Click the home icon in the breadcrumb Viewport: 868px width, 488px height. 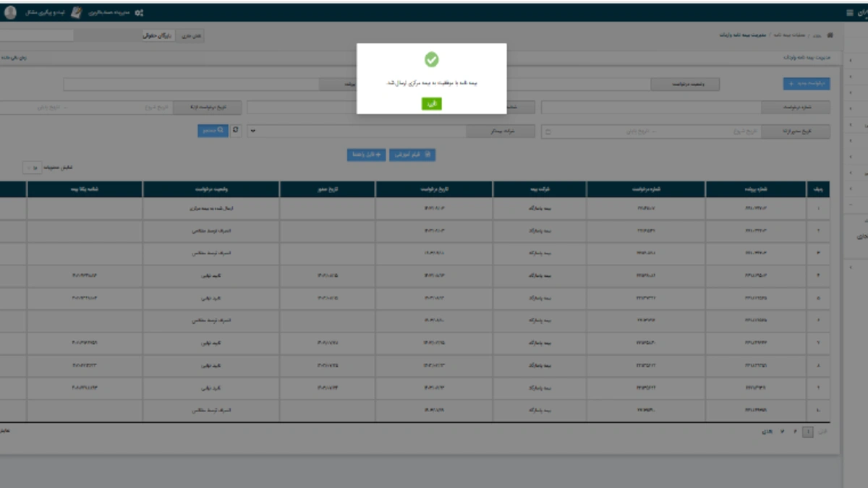[830, 35]
